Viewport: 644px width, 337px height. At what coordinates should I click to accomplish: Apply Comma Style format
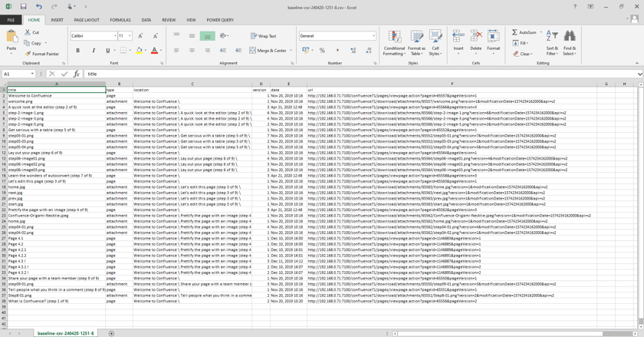pyautogui.click(x=337, y=50)
